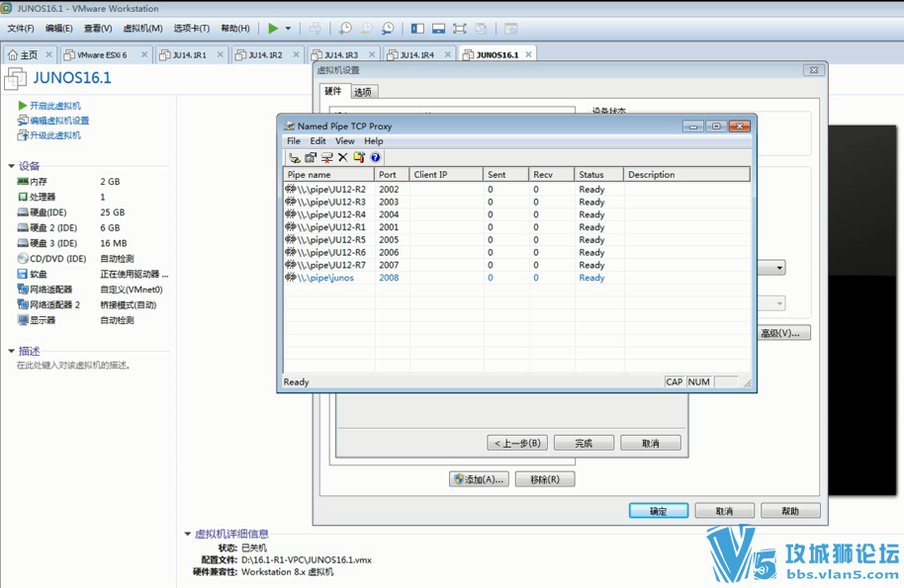The height and width of the screenshot is (588, 904).
Task: Click the 高级(V)... button
Action: click(x=781, y=333)
